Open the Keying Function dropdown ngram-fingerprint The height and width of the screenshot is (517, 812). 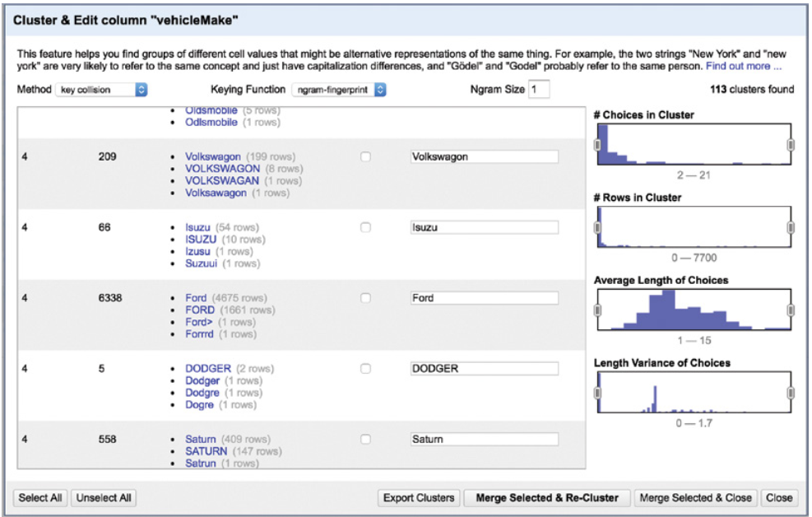pyautogui.click(x=339, y=90)
